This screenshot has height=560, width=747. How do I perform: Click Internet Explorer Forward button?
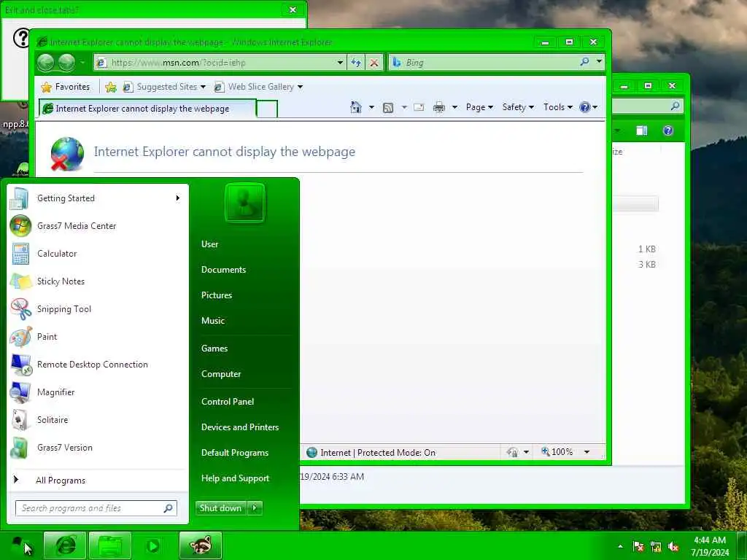pos(66,63)
